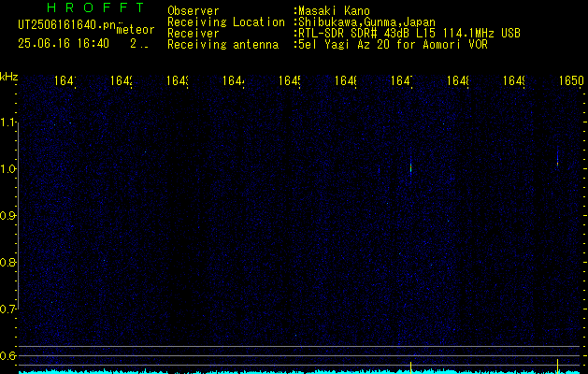The image size is (588, 374).
Task: Click the 0.6 frequency axis label
Action: pyautogui.click(x=8, y=355)
